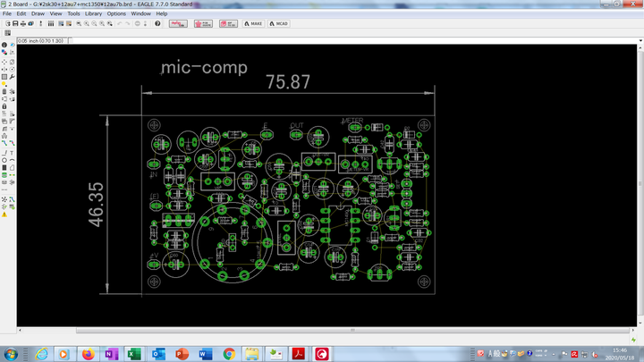Select the Lock padlock tool
Viewport: 644px width, 362px height.
pos(4,106)
